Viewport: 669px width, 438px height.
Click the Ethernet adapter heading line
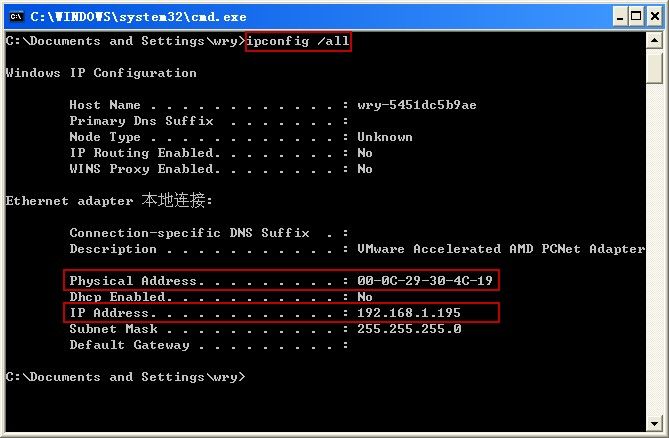(109, 200)
